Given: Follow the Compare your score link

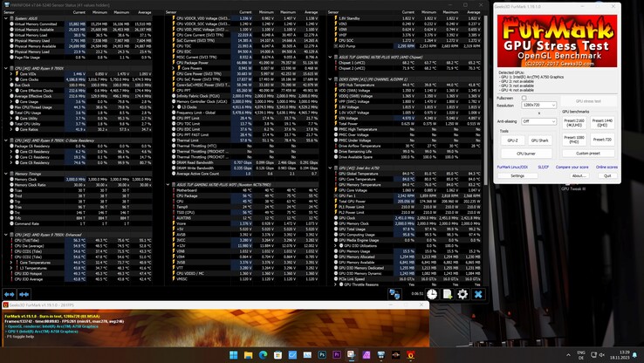Looking at the screenshot, I should click(x=572, y=167).
